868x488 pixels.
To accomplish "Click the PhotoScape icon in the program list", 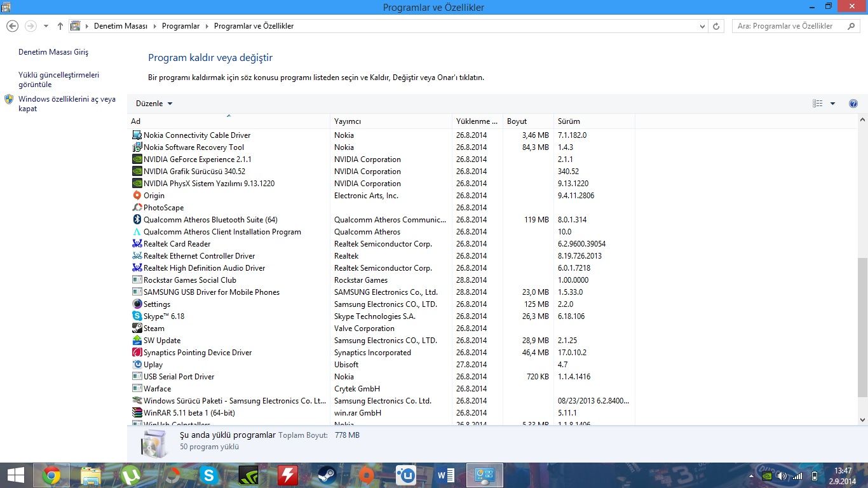I will [137, 208].
